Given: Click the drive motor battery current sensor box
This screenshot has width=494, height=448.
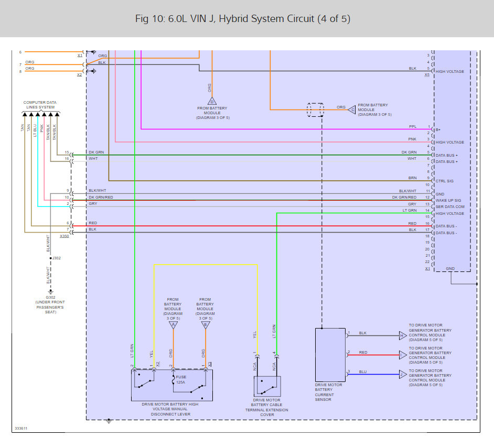Looking at the screenshot, I should point(330,355).
